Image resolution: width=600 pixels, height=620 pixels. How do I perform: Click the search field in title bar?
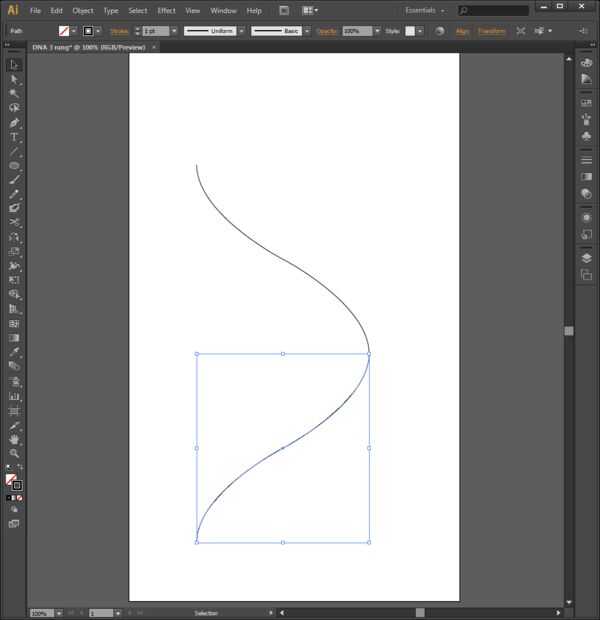tap(493, 11)
